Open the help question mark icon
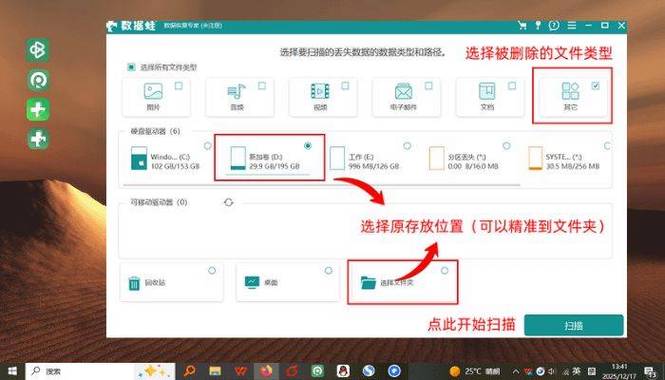 tap(554, 25)
